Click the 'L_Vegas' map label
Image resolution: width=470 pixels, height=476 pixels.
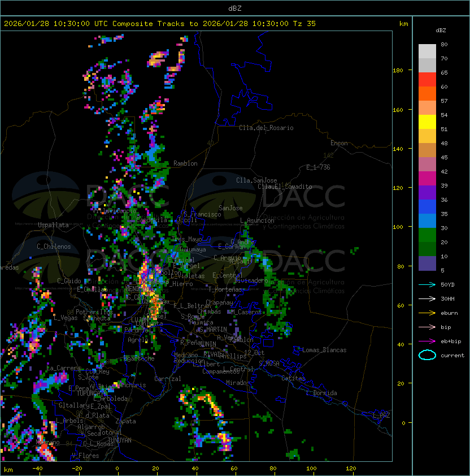[x=66, y=318]
